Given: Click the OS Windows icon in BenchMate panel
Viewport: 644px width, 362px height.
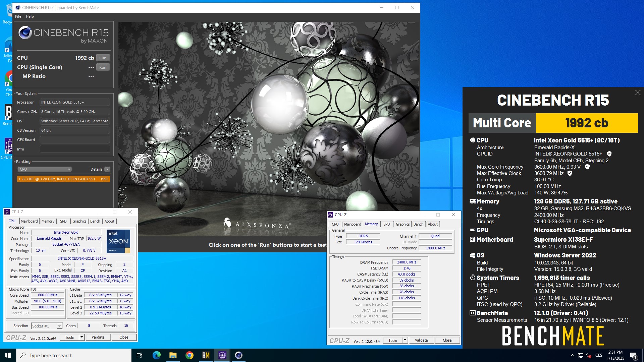Looking at the screenshot, I should click(x=473, y=255).
